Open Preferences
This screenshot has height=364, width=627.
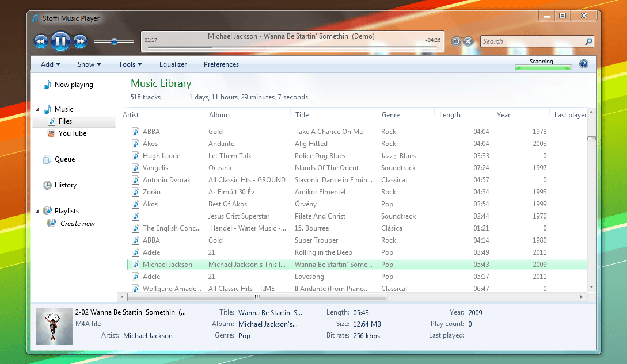(x=221, y=64)
